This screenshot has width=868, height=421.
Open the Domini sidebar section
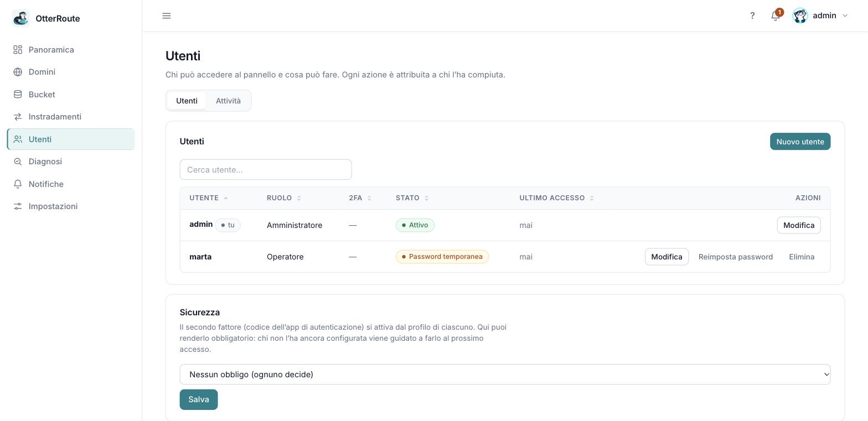click(71, 72)
